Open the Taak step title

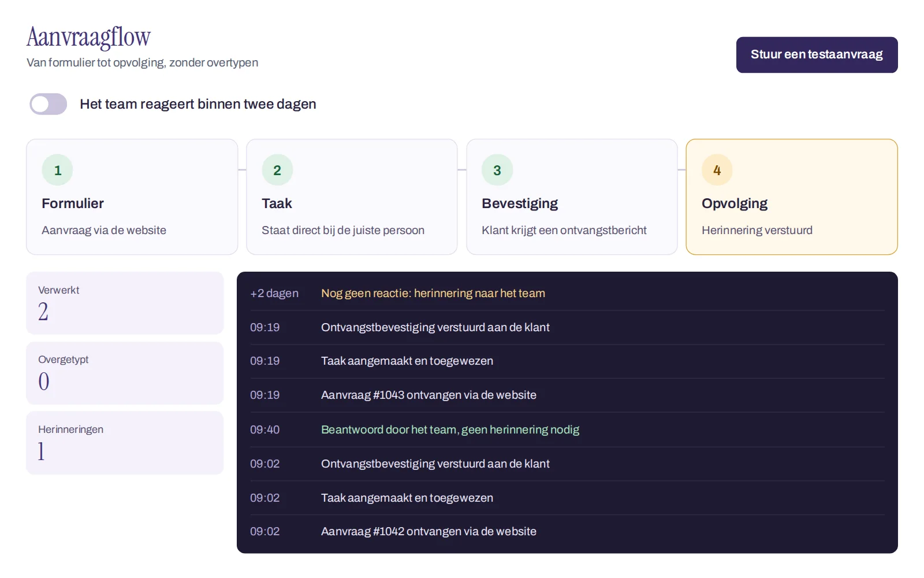coord(277,203)
